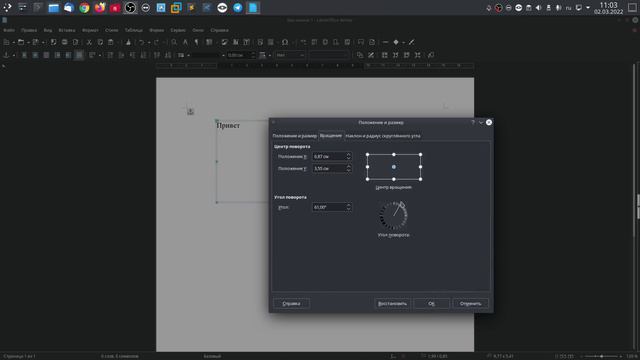
Task: Select top-center rotation center point
Action: click(394, 155)
